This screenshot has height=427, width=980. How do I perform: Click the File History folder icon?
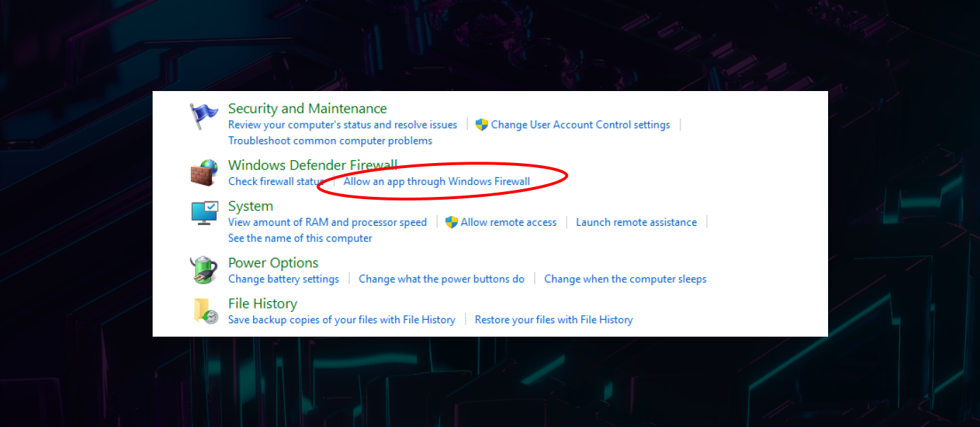click(205, 311)
